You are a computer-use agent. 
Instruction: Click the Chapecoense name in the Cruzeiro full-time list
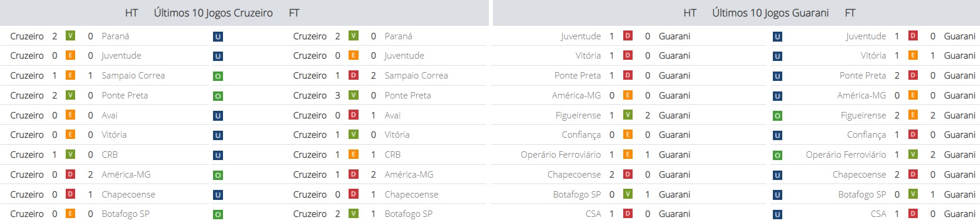(x=411, y=195)
